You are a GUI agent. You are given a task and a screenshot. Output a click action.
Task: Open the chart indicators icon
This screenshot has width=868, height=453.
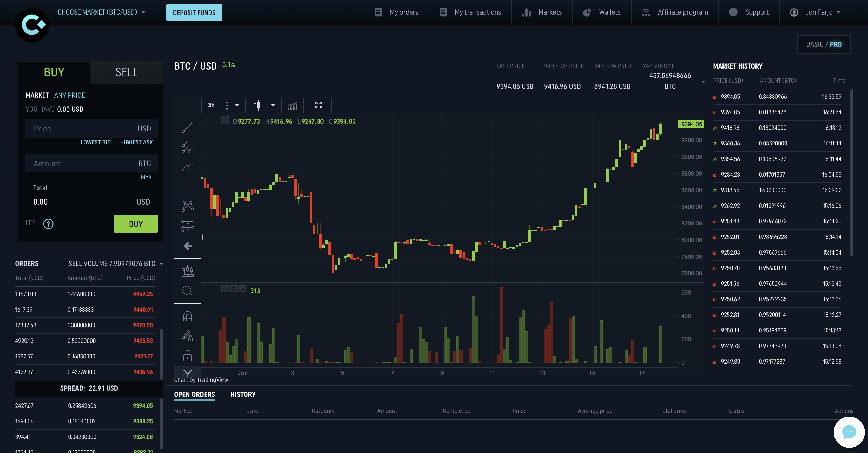[x=292, y=105]
